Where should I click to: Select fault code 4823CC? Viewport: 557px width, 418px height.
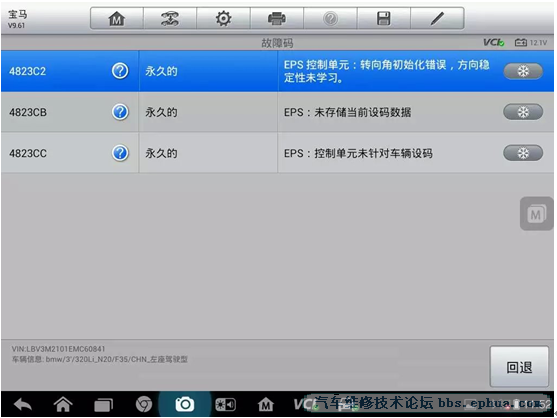coord(28,154)
